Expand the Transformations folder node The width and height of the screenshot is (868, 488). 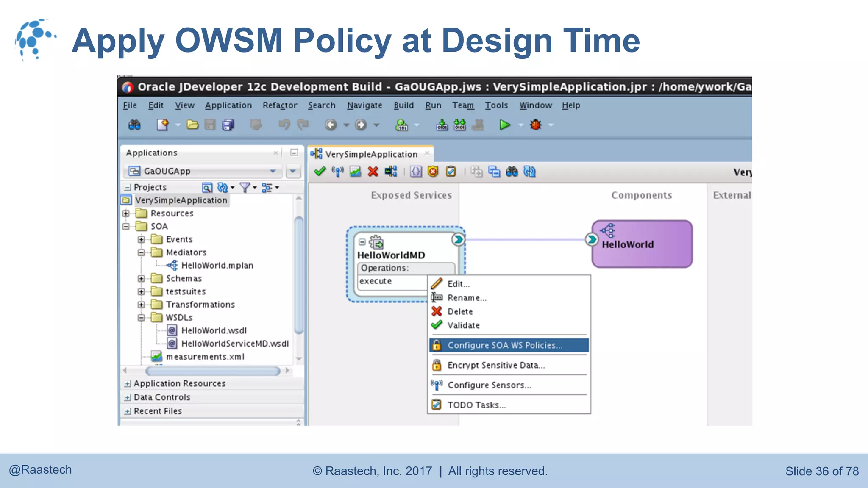point(141,305)
